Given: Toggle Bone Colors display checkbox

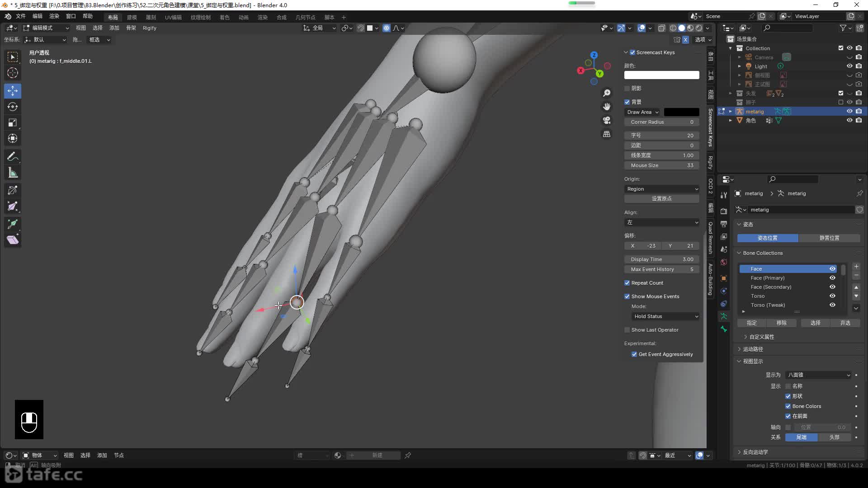Looking at the screenshot, I should (x=788, y=406).
